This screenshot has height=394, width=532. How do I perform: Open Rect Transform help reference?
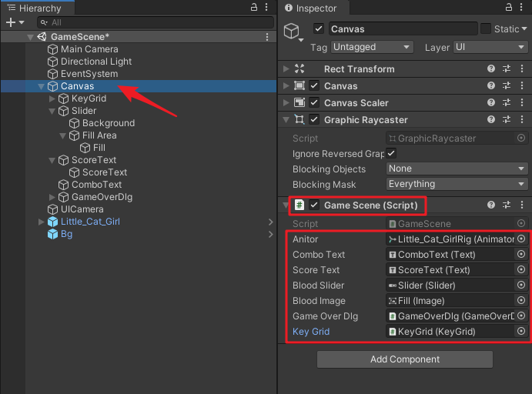(491, 68)
